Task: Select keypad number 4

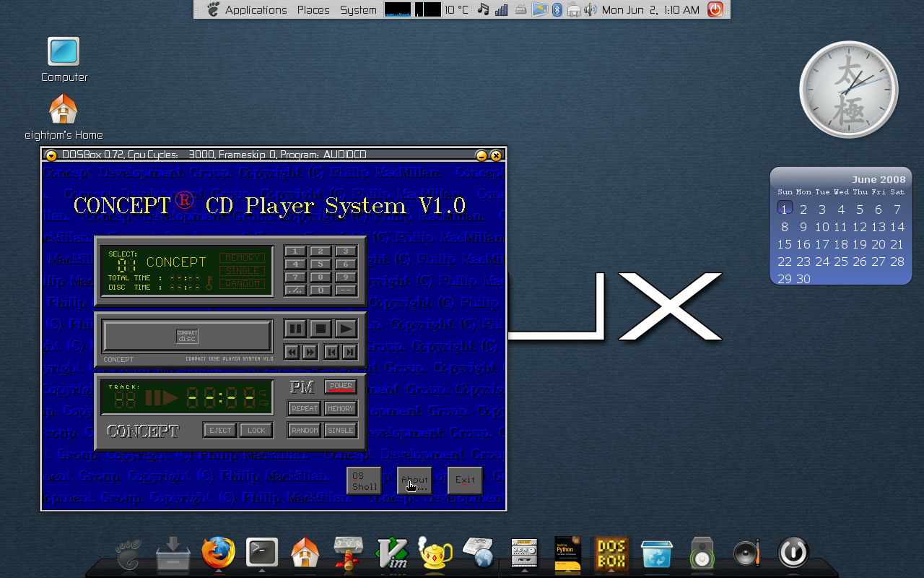Action: coord(295,264)
